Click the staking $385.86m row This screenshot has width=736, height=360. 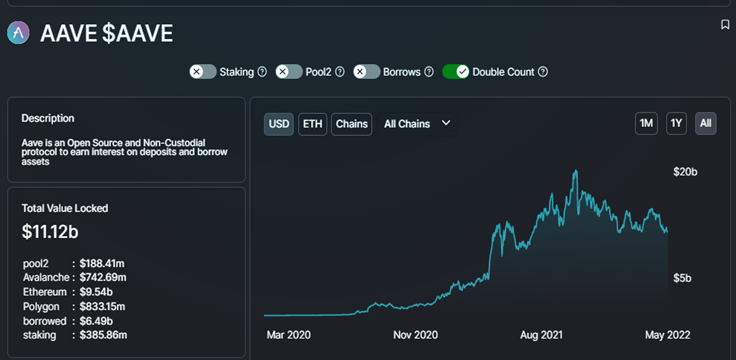(75, 335)
